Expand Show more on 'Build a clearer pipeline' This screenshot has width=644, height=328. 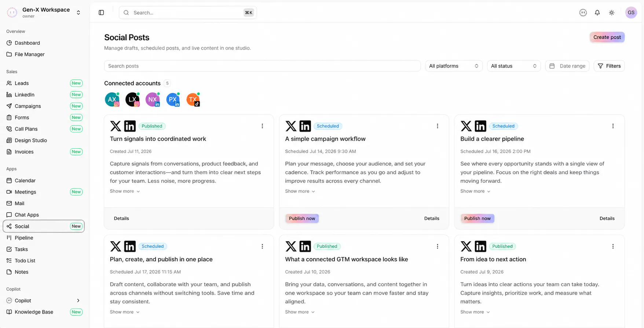coord(475,191)
